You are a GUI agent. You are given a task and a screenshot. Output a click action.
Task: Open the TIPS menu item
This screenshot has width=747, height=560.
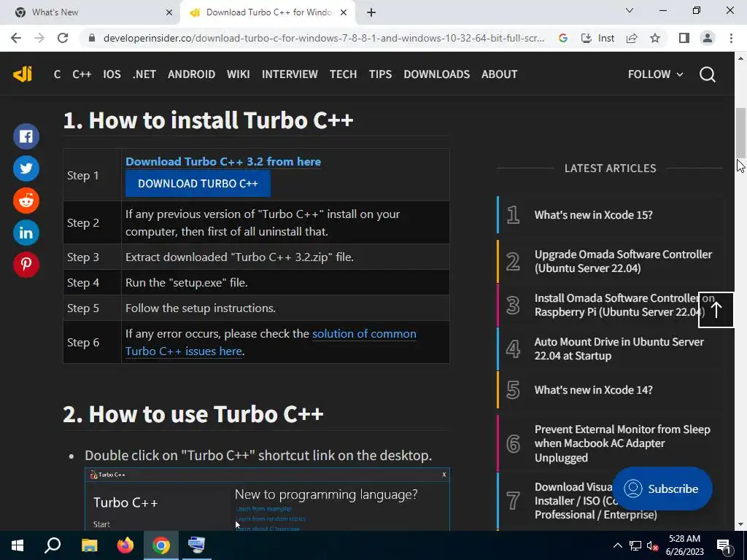point(380,74)
